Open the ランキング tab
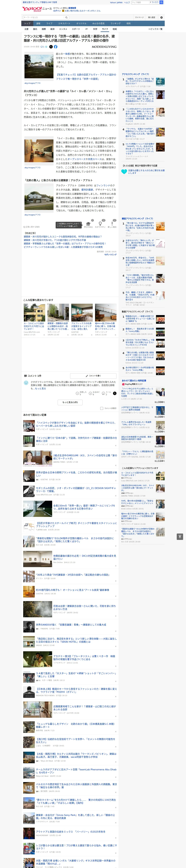Image resolution: width=186 pixels, height=868 pixels. pyautogui.click(x=115, y=24)
